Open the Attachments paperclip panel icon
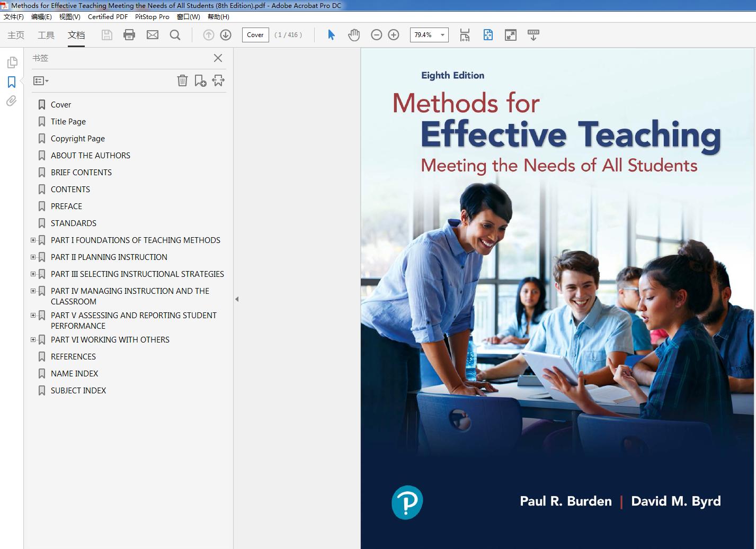 [x=12, y=101]
